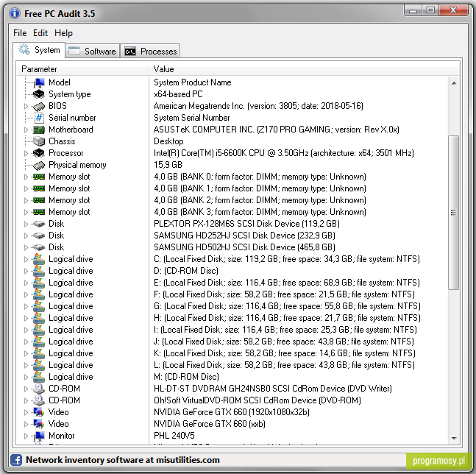This screenshot has height=474, width=476.
Task: Click the scroll down arrow
Action: (x=454, y=438)
